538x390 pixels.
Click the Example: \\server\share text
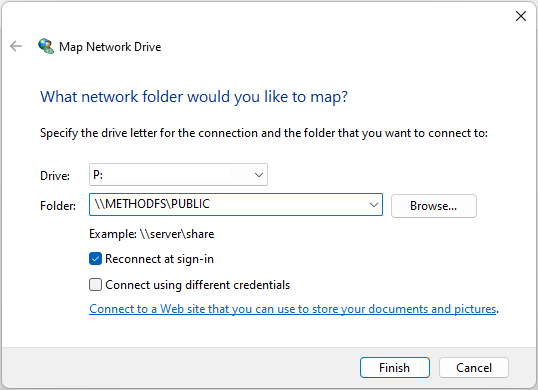point(152,234)
